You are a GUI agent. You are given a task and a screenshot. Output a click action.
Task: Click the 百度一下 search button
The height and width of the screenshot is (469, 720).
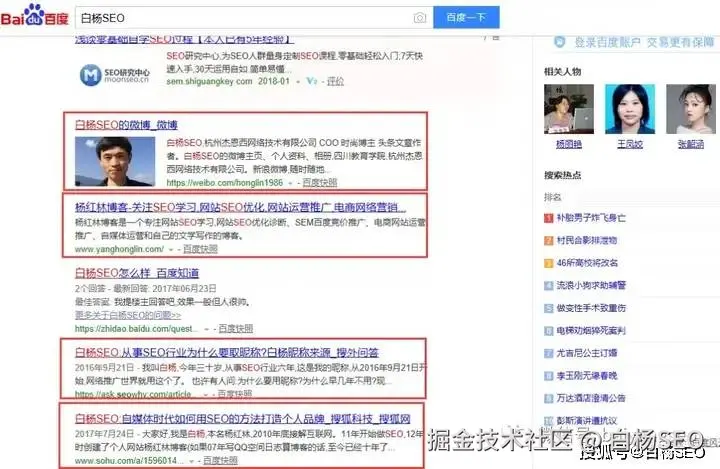466,17
